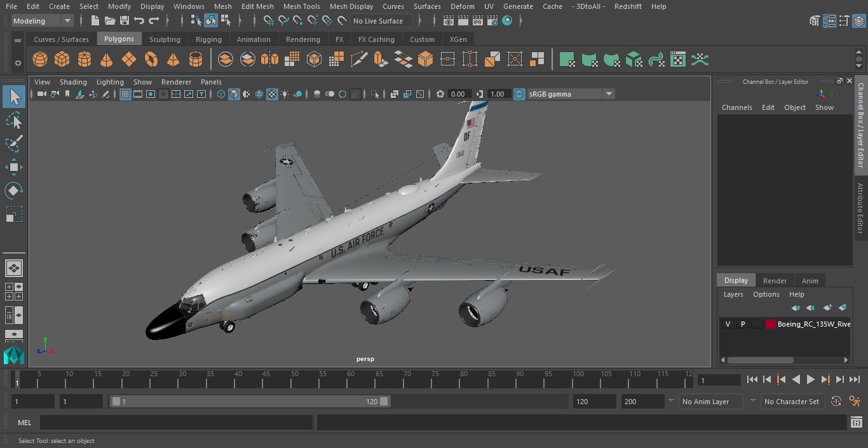Open the viewport Shading menu
Screen dimensions: 868x448
tap(73, 82)
